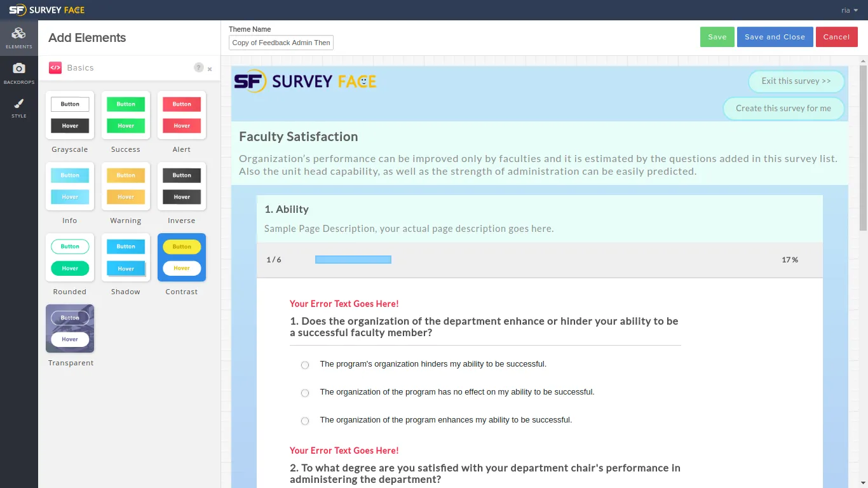
Task: Click the Basics code icon
Action: [x=55, y=67]
